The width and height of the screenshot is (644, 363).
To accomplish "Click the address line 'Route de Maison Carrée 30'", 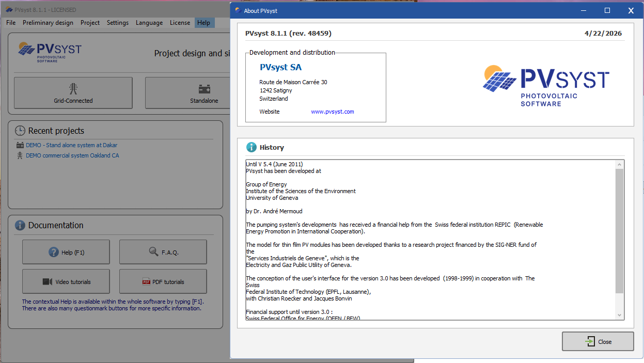I will click(x=293, y=82).
